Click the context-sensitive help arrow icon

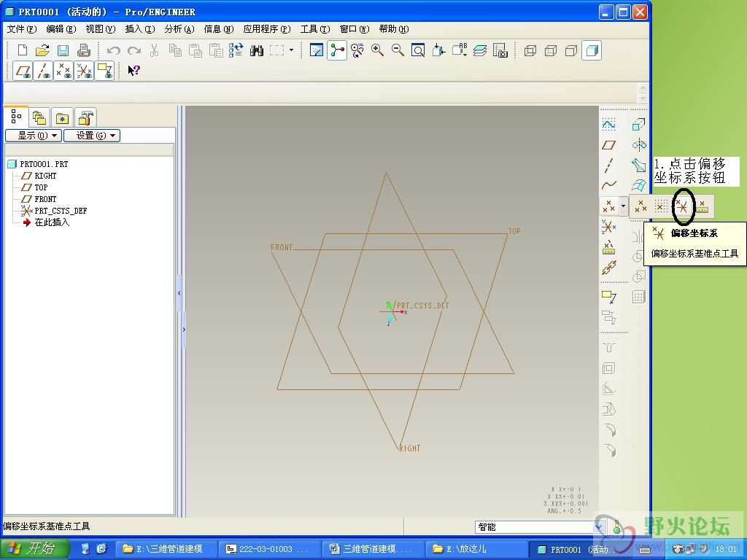pos(134,71)
